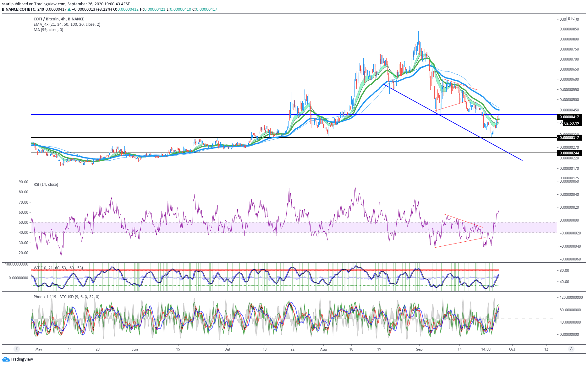588x365 pixels.
Task: Click the 0.00000500 price axis value
Action: pyautogui.click(x=569, y=99)
